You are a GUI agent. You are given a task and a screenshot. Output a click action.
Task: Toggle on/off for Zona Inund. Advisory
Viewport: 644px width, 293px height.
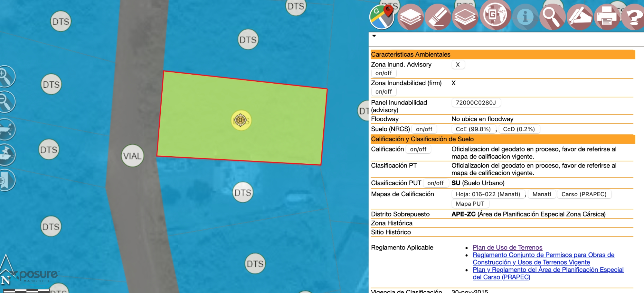[384, 73]
